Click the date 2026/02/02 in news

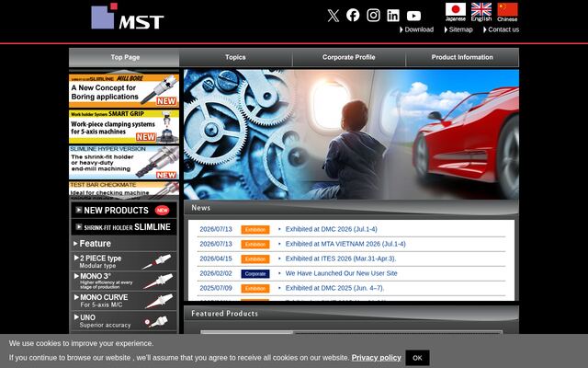[x=216, y=273]
